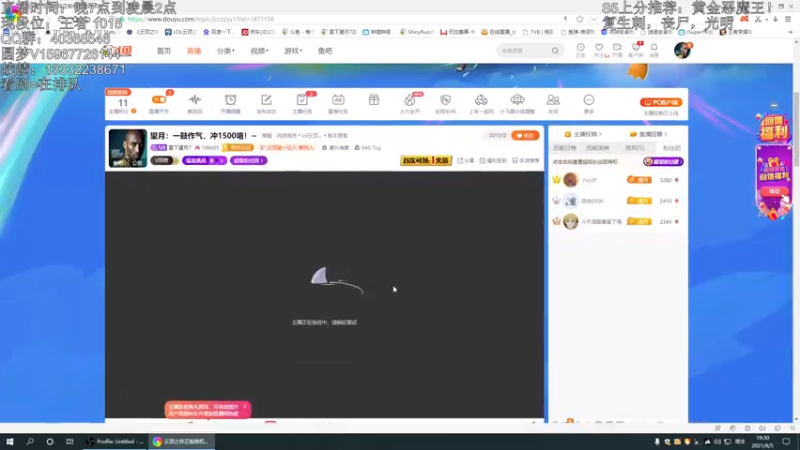
Task: Open 直播 in the Douyu navigation
Action: tap(194, 51)
